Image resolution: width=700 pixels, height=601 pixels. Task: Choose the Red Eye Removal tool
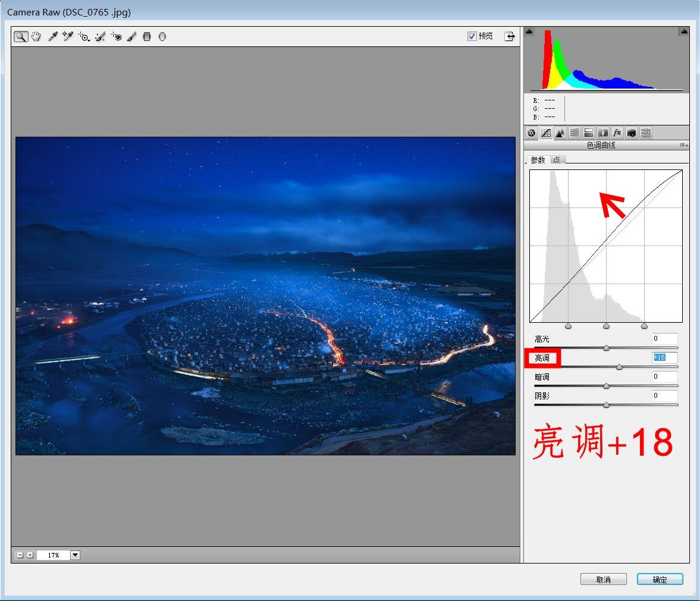[x=117, y=37]
